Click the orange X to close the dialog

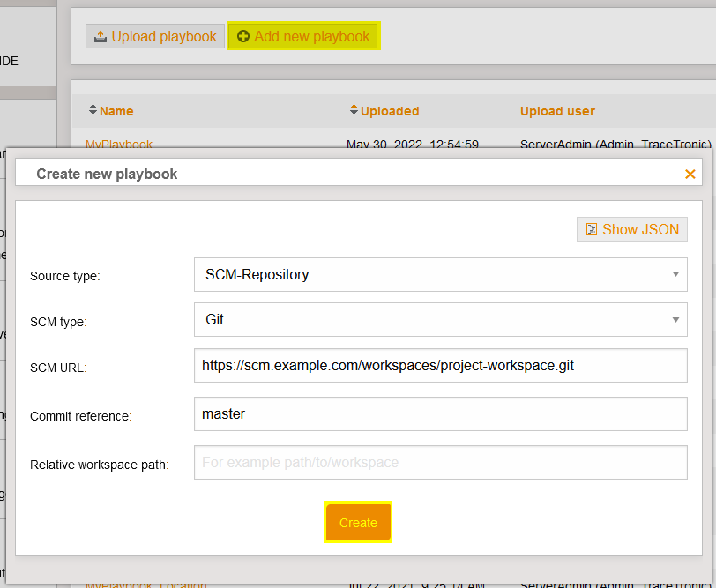coord(690,174)
